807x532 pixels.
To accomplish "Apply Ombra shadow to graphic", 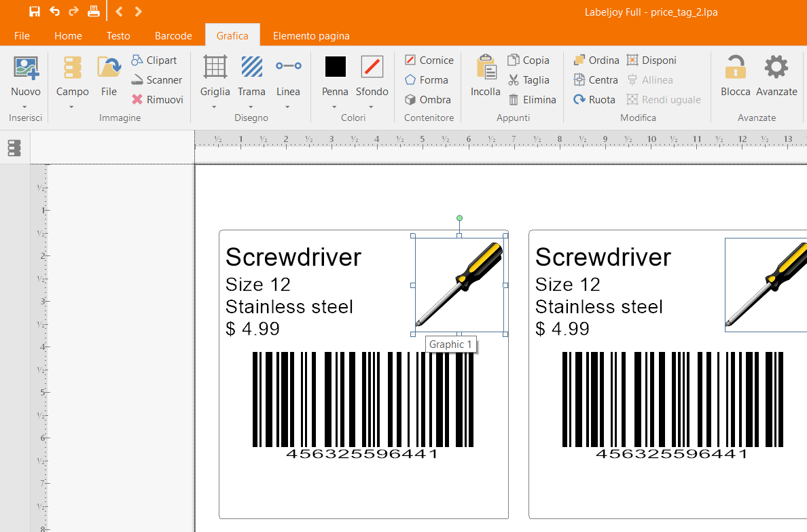I will [427, 99].
